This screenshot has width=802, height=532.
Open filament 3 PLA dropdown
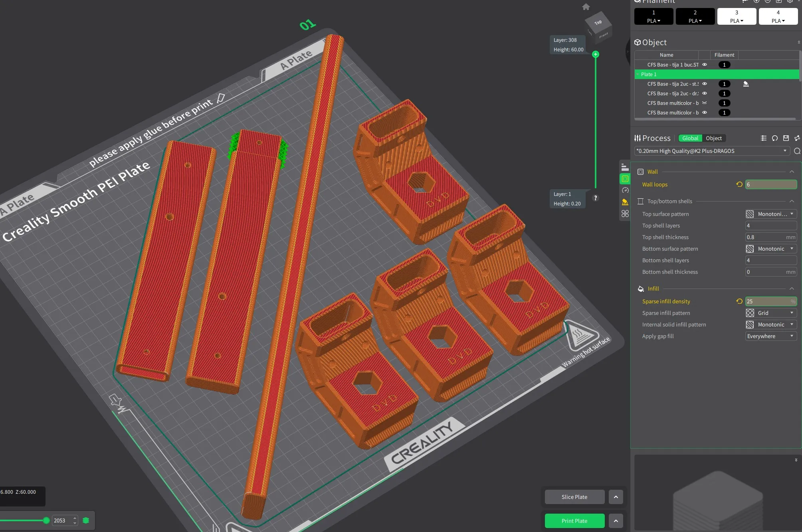point(737,21)
